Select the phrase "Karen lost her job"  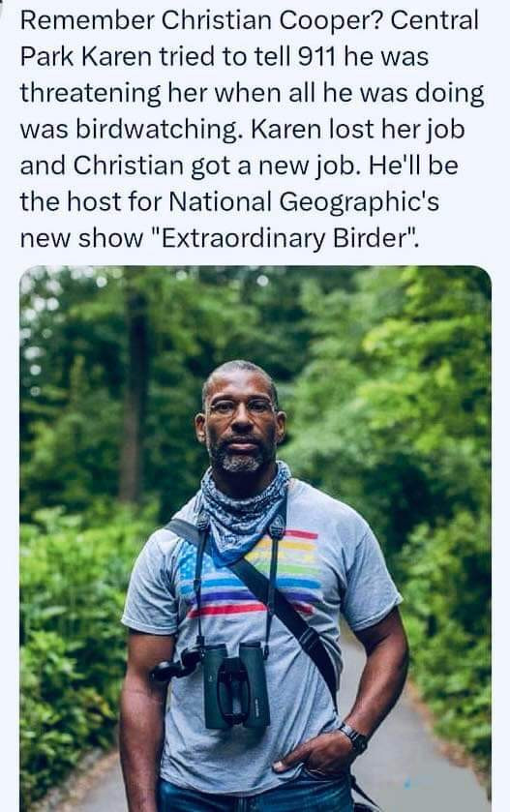(x=358, y=130)
